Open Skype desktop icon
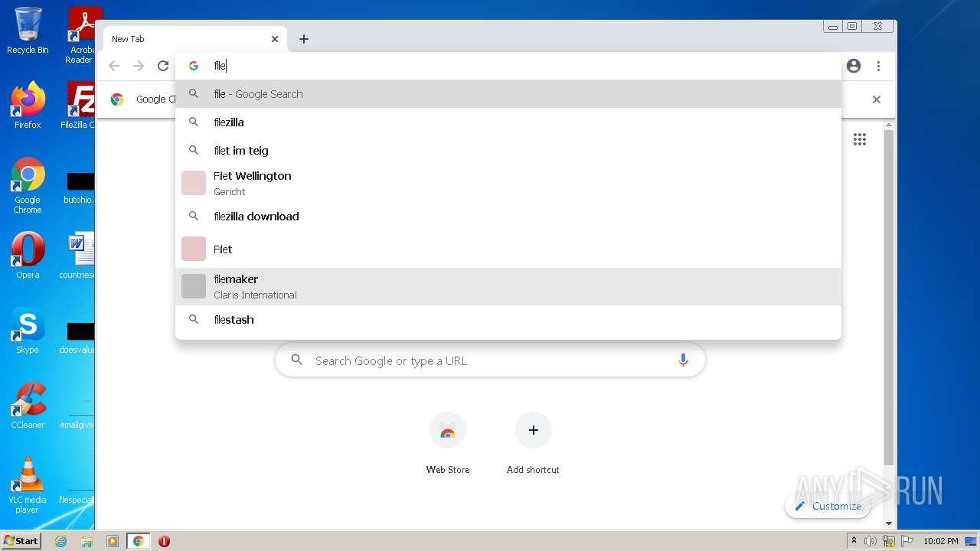The width and height of the screenshot is (980, 551). (28, 331)
